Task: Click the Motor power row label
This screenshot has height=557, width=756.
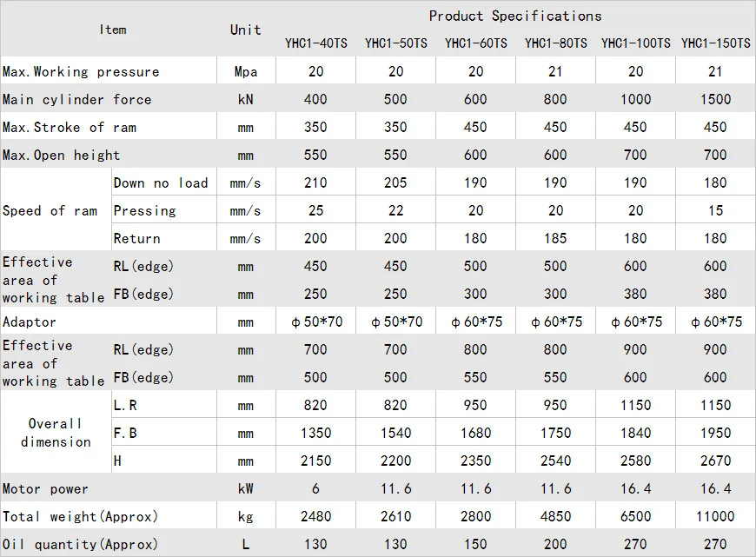Action: pyautogui.click(x=45, y=489)
